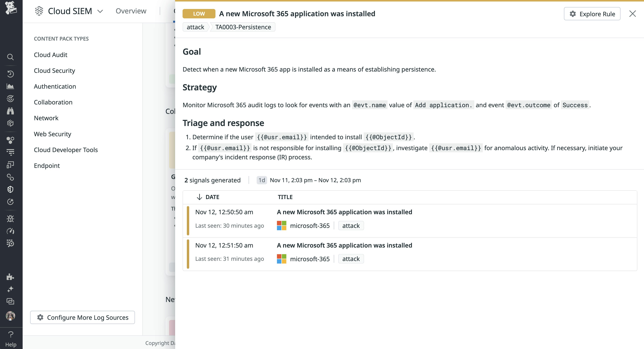Screen dimensions: 644x349
Task: Open the dashboards chart icon
Action: pos(10,86)
